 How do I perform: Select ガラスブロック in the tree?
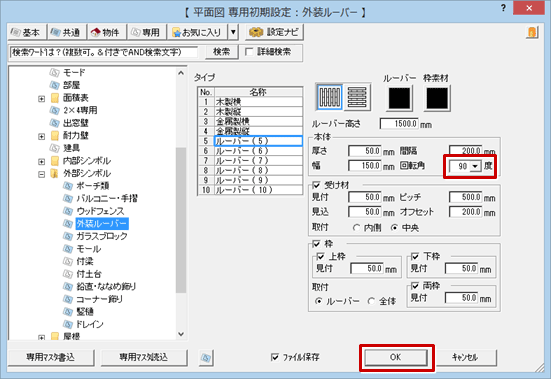[x=102, y=236]
